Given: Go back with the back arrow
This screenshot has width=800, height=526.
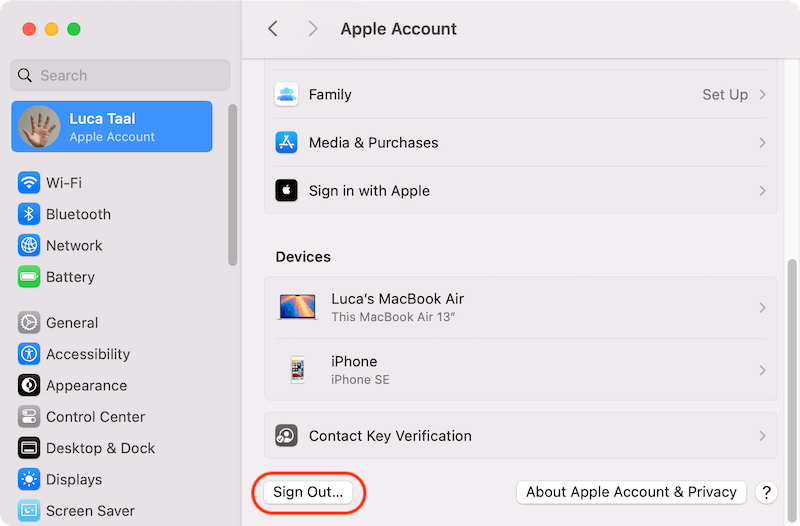Looking at the screenshot, I should [x=273, y=29].
